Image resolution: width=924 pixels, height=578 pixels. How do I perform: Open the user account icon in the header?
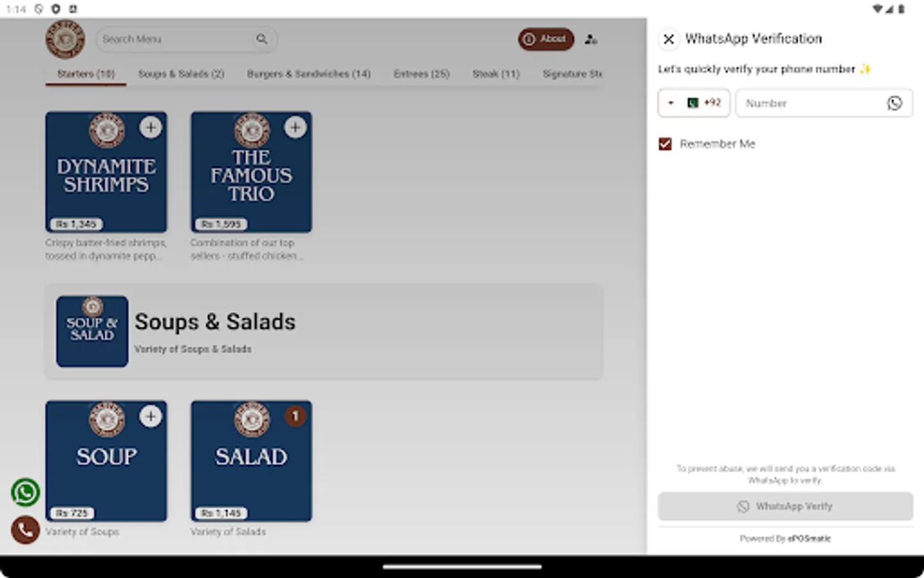(590, 39)
